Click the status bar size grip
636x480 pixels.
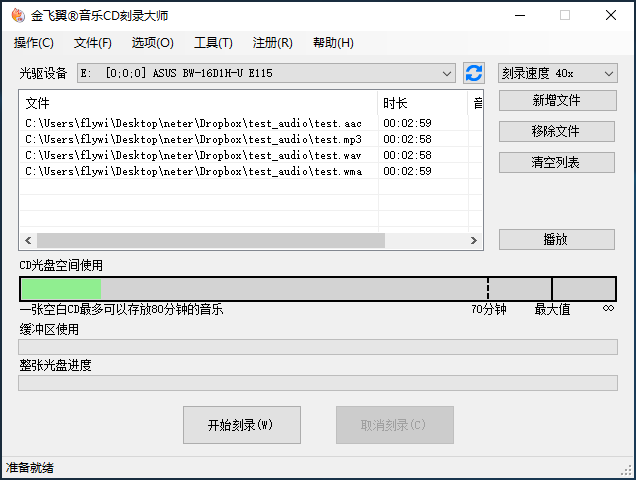[x=626, y=470]
